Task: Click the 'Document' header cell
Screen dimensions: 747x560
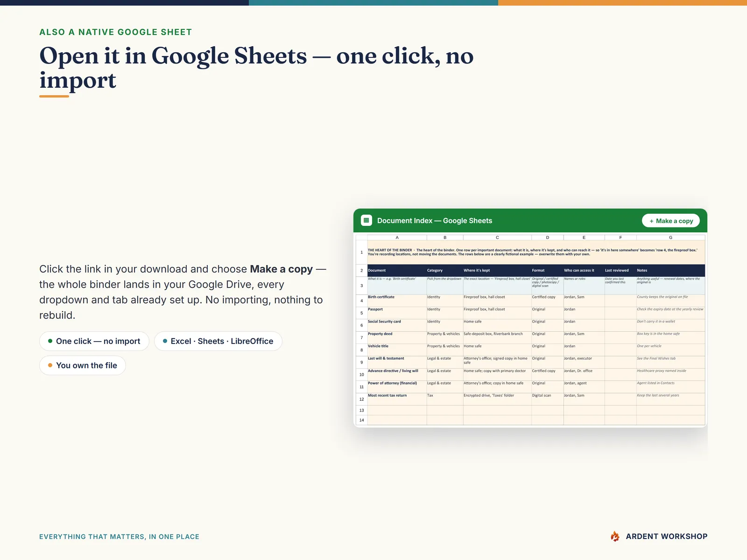Action: point(397,270)
